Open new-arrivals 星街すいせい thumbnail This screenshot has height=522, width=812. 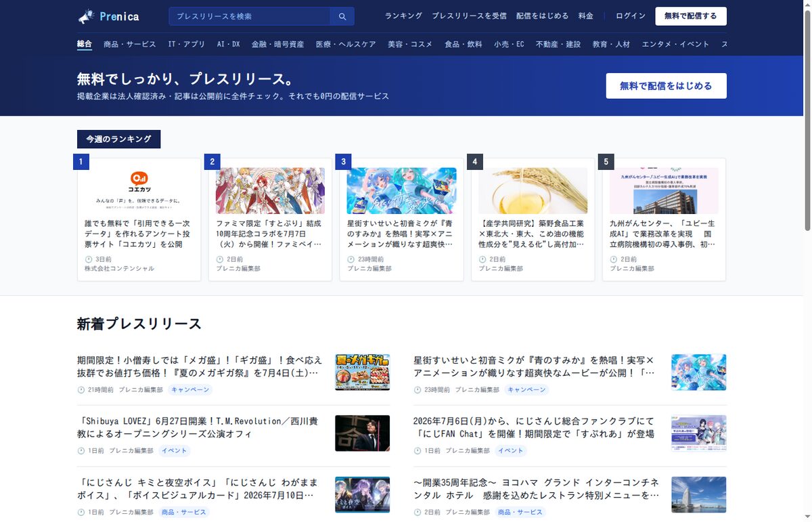click(698, 372)
